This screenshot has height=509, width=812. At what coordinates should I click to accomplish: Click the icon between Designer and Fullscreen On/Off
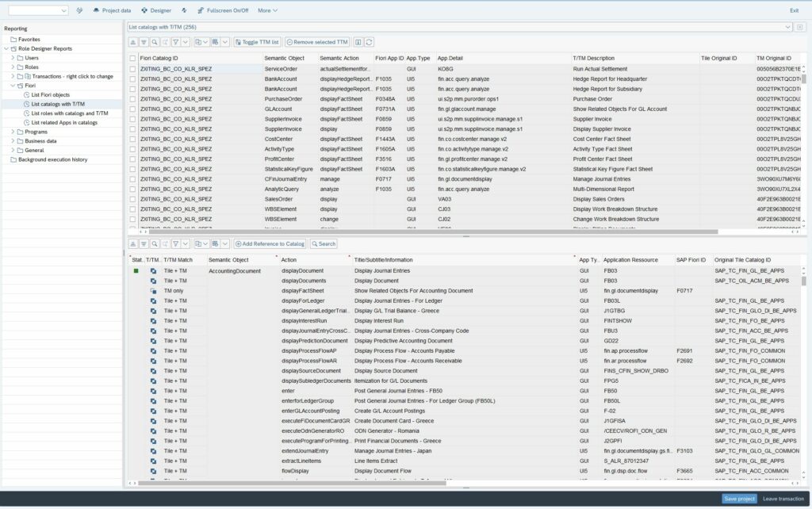184,10
